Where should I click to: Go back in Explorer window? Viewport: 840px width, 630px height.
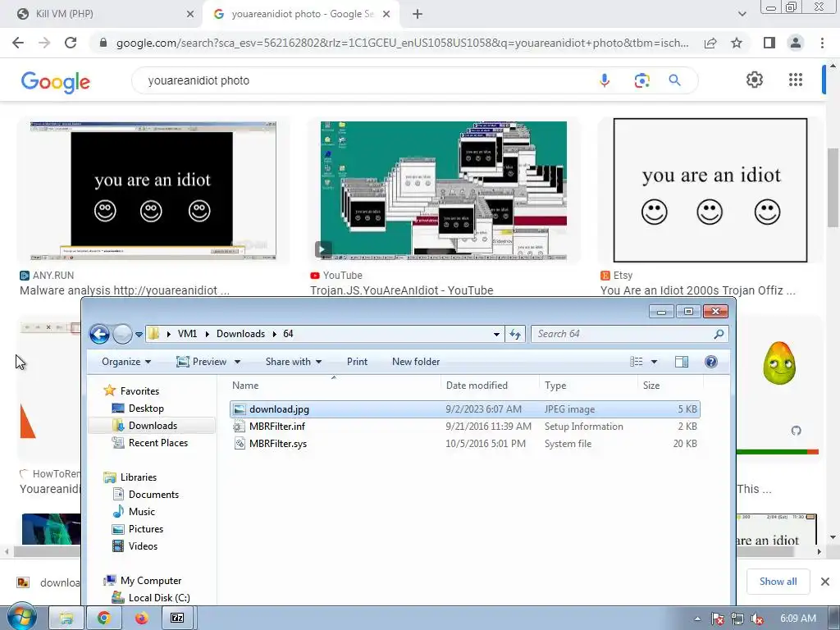(99, 335)
